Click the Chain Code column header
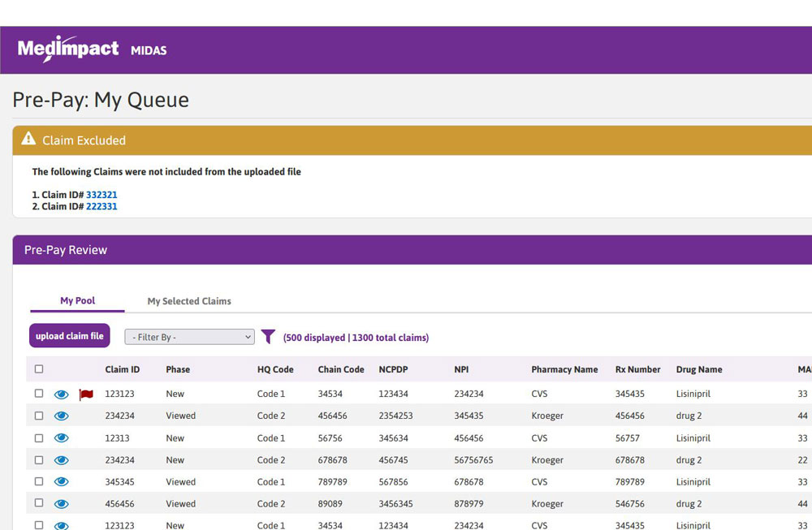Screen dimensions: 812x530 point(341,369)
